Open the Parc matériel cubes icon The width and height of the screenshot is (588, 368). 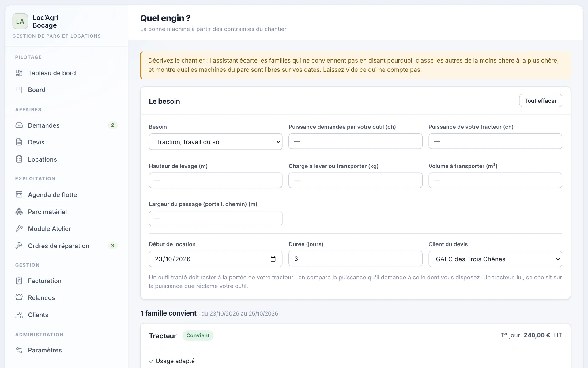tap(19, 212)
